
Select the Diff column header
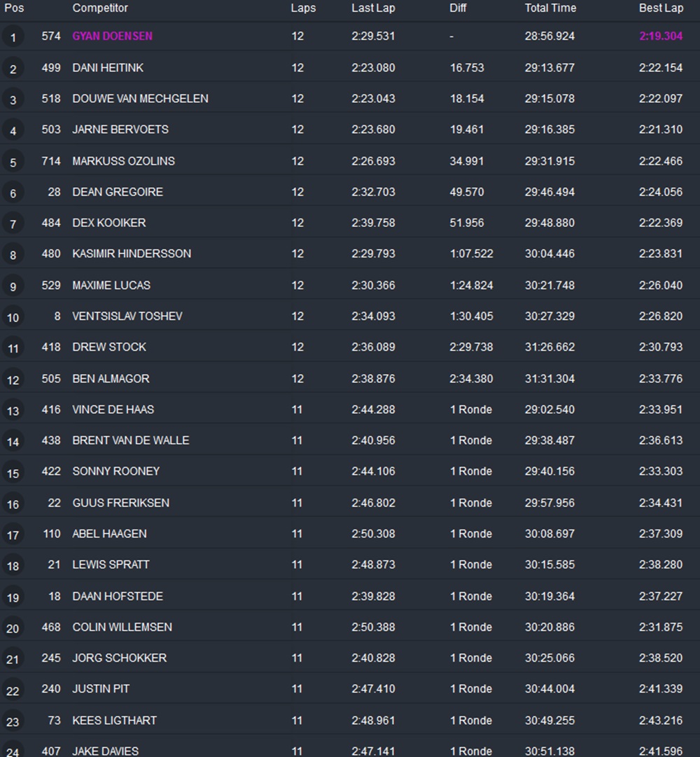pyautogui.click(x=458, y=8)
